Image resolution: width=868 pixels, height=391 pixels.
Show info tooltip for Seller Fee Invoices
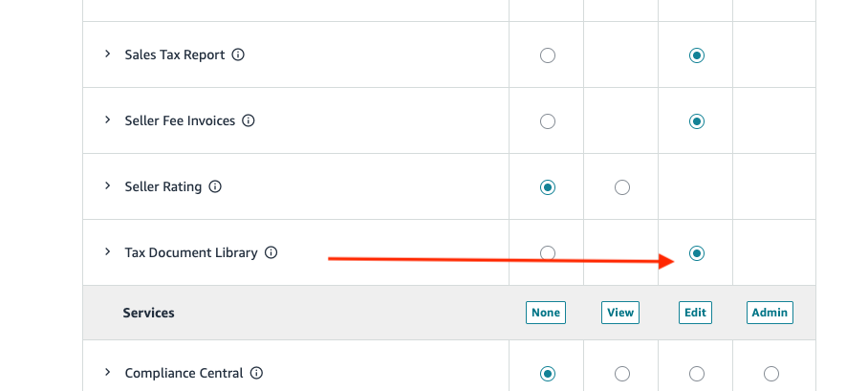click(249, 120)
